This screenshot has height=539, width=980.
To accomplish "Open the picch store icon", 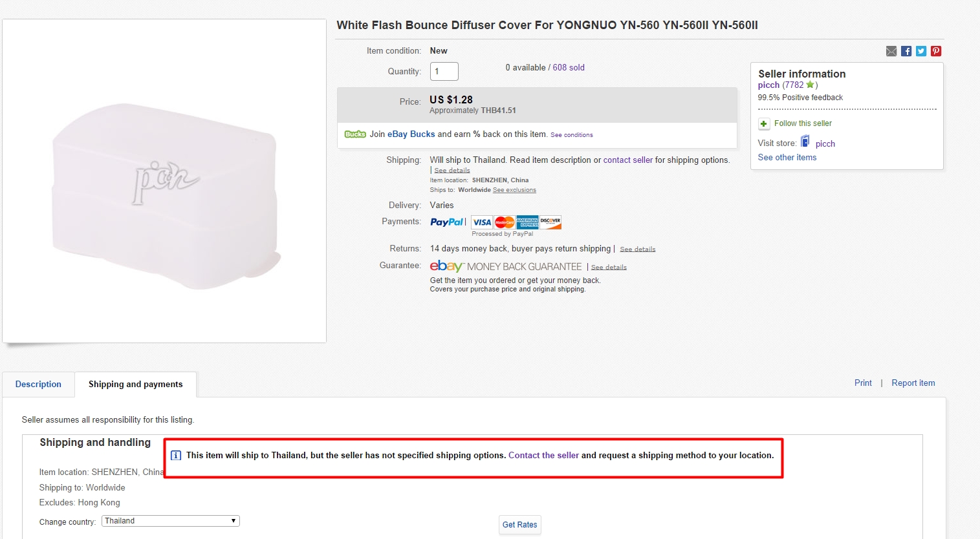I will pos(805,142).
